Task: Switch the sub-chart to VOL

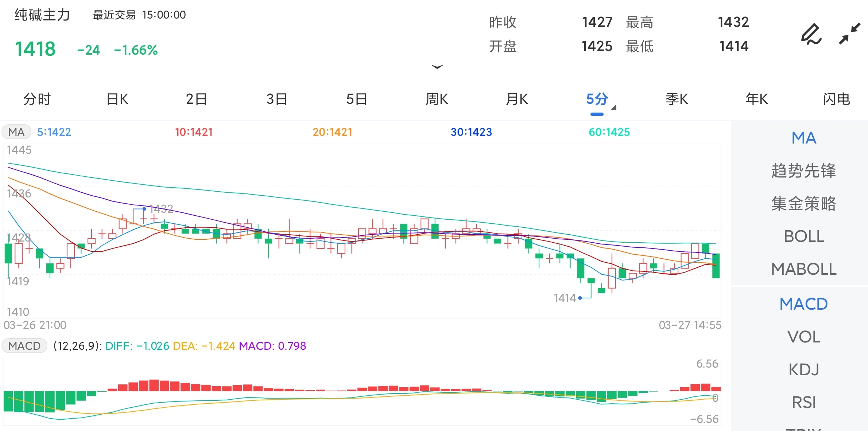Action: (804, 337)
